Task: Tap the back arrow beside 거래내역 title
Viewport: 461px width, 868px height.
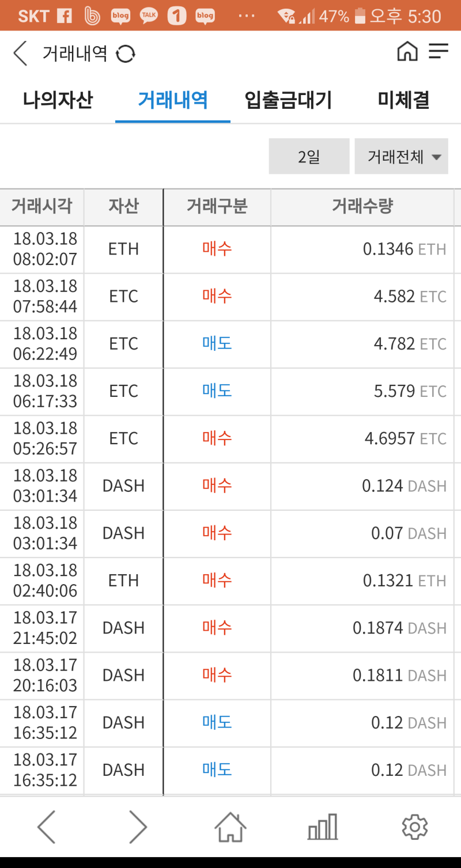Action: 20,54
